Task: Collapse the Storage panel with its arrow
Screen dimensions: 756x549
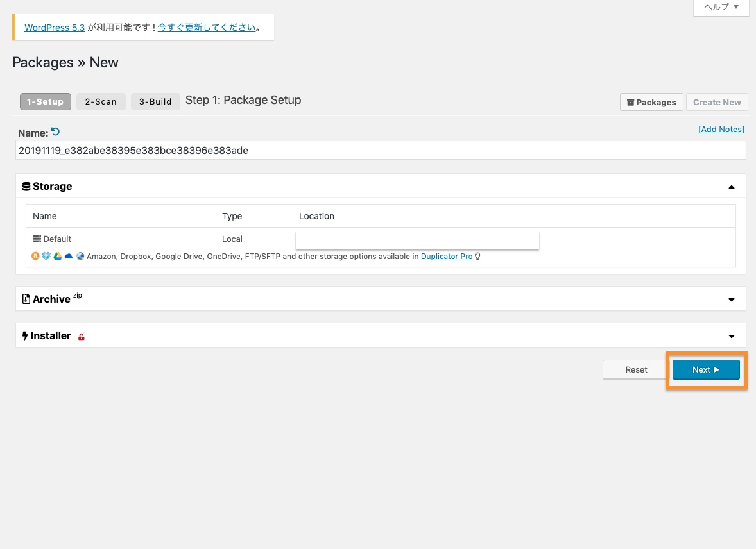Action: click(x=731, y=187)
